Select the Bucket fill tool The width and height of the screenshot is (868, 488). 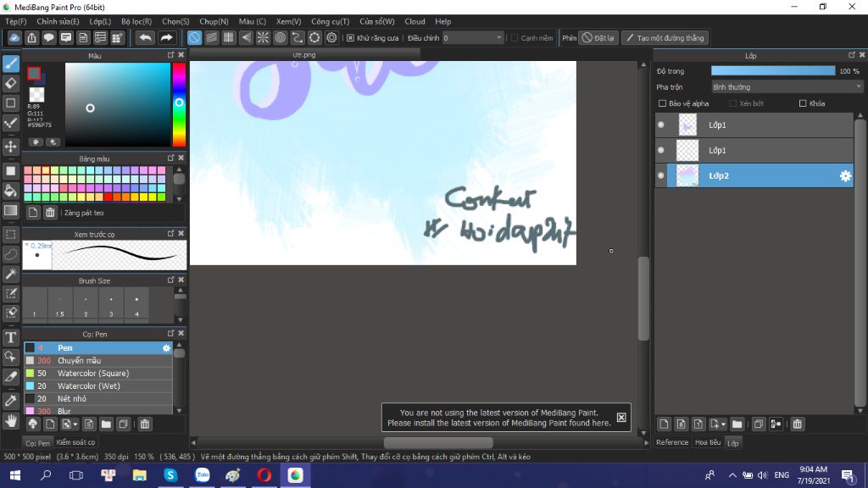[10, 191]
